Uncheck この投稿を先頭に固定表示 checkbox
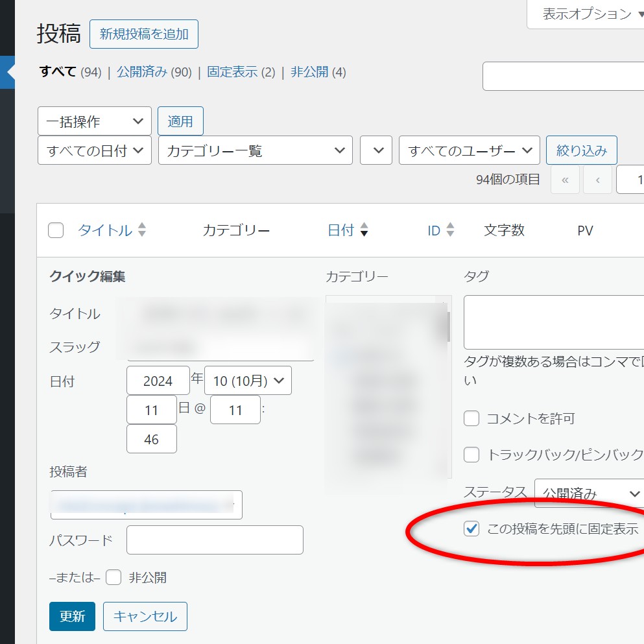Image resolution: width=644 pixels, height=644 pixels. pos(471,529)
